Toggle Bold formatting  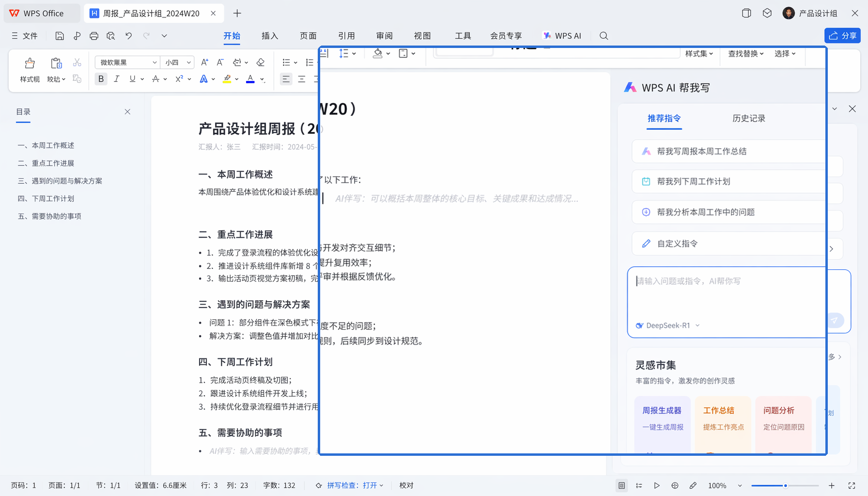[x=101, y=79]
